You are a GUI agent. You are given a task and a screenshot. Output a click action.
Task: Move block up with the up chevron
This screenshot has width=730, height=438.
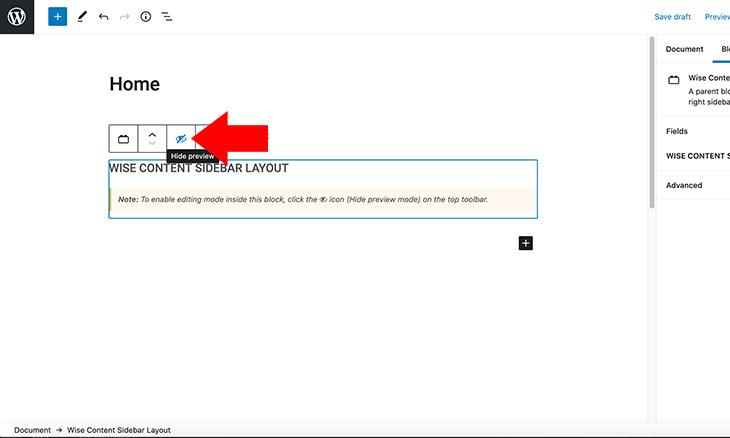[x=152, y=135]
